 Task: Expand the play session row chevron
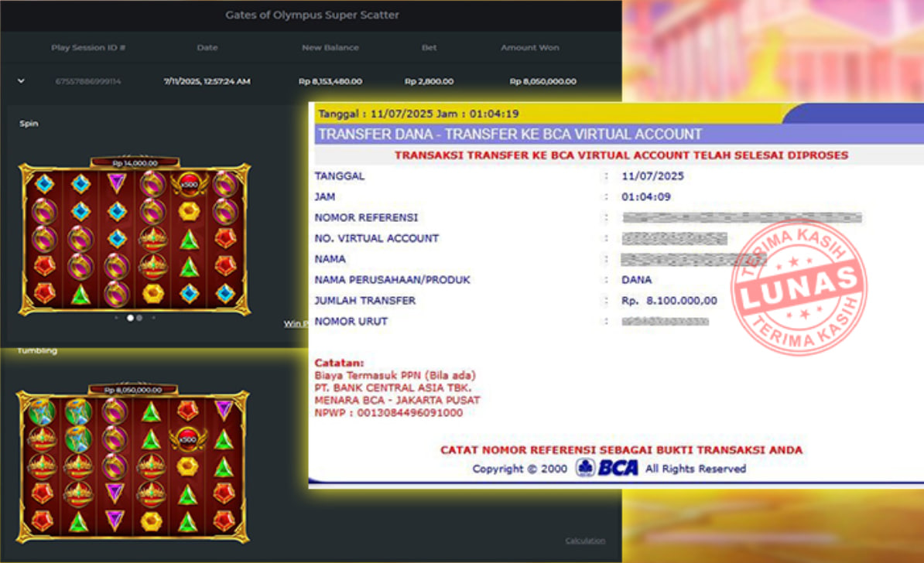pyautogui.click(x=21, y=80)
